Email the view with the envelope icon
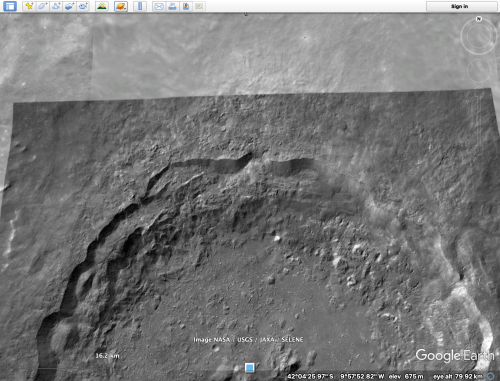The height and width of the screenshot is (381, 500). [159, 6]
